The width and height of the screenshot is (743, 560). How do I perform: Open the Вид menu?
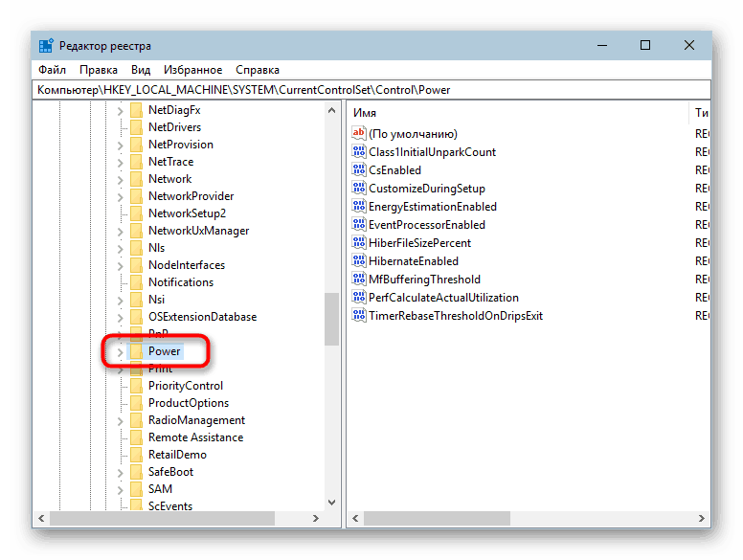click(141, 70)
